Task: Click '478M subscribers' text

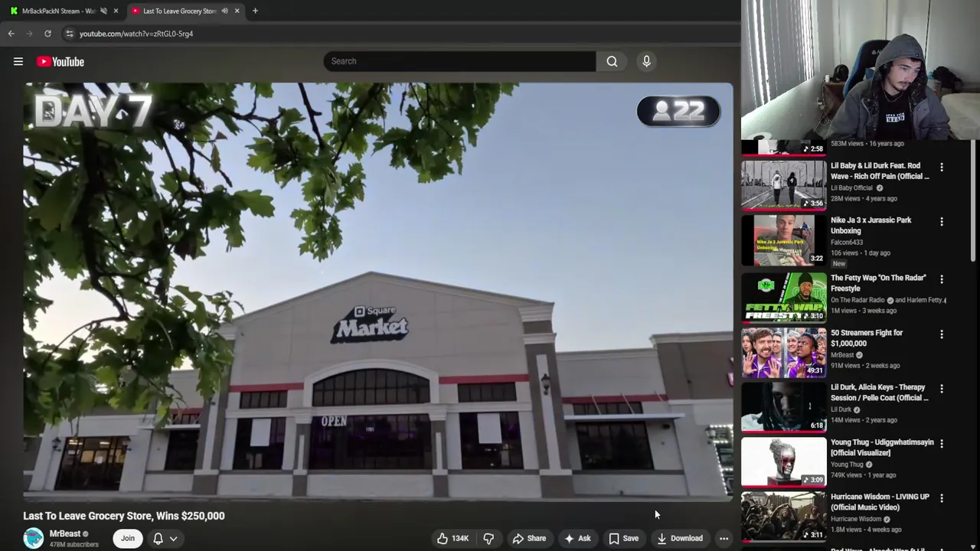Action: click(74, 545)
